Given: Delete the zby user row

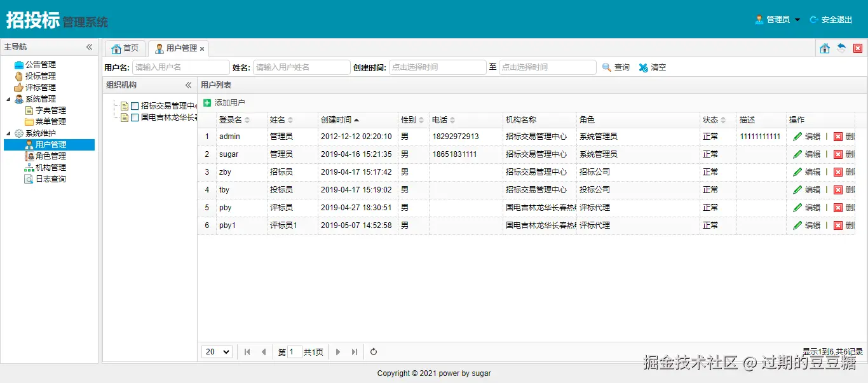Looking at the screenshot, I should [x=844, y=172].
